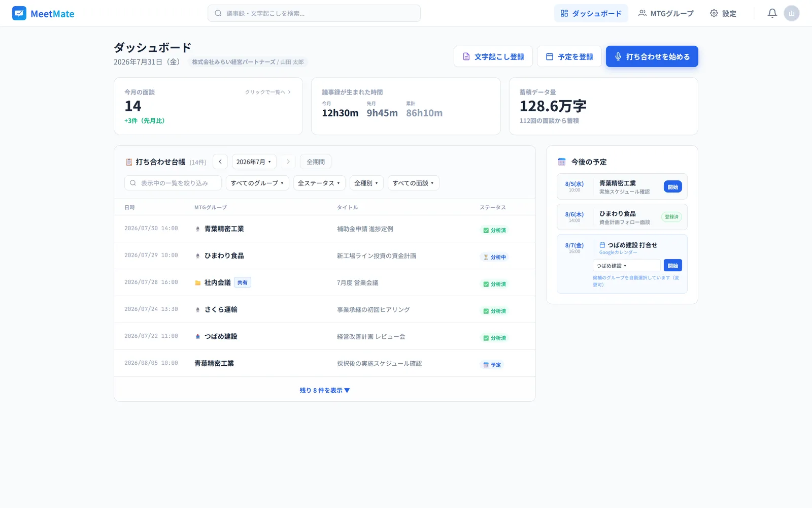
Task: Open row titled 経営改善計画 レビュー会
Action: click(x=325, y=337)
